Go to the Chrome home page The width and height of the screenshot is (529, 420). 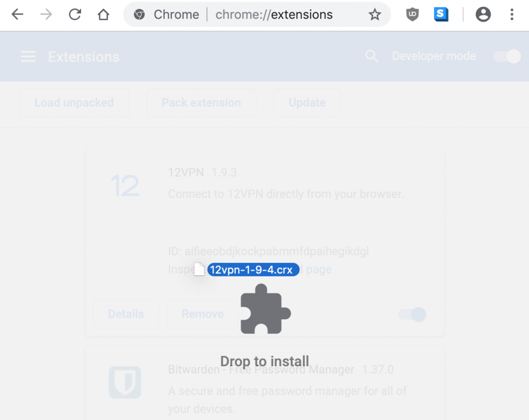pyautogui.click(x=103, y=14)
